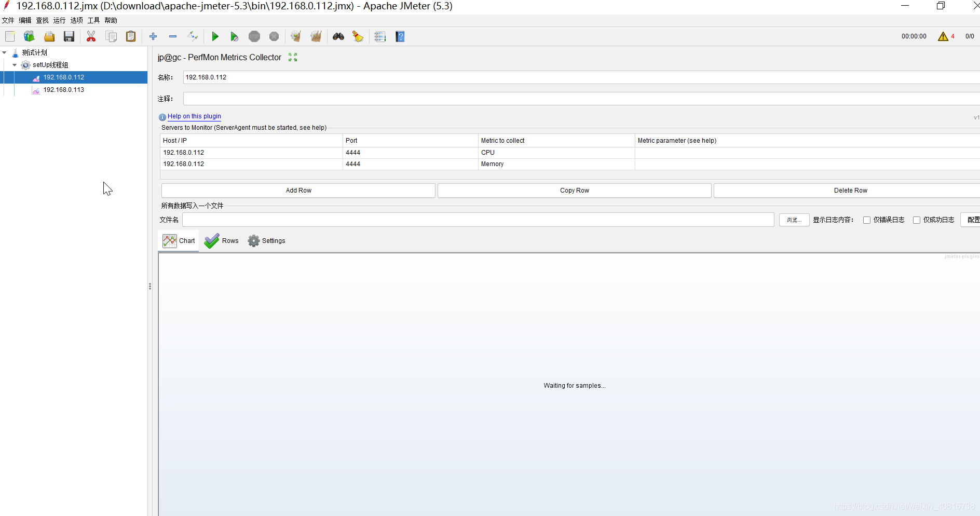Click the binoculars Search icon
Viewport: 980px width, 516px height.
[338, 36]
